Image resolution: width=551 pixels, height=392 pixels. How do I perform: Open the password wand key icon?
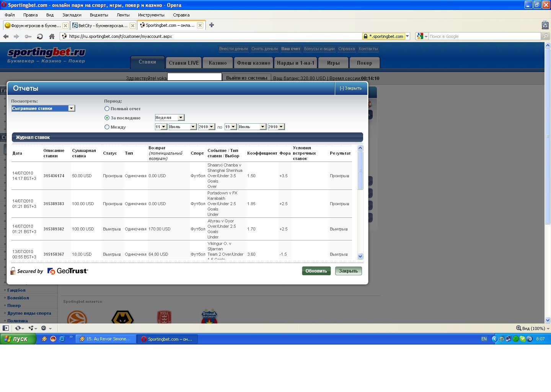pos(28,36)
